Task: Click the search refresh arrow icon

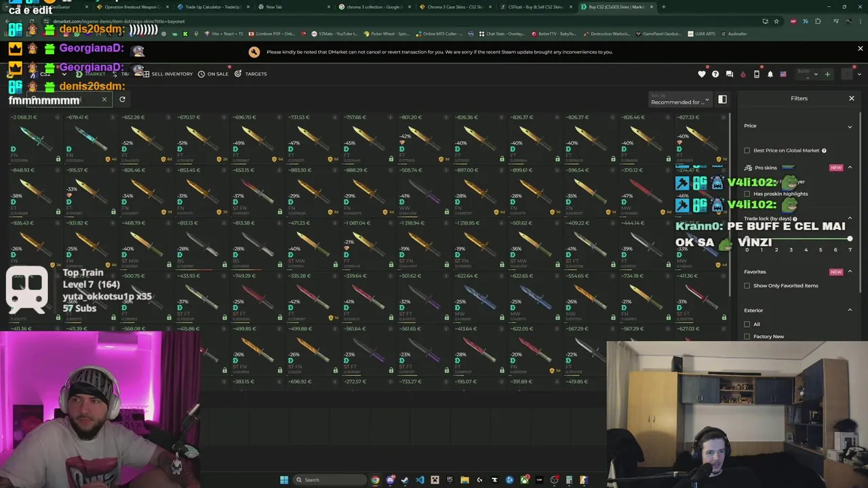Action: pos(122,100)
